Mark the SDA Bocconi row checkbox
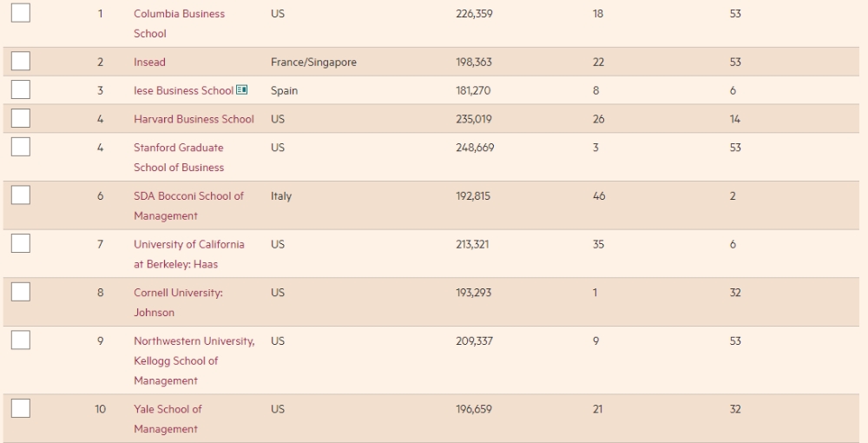This screenshot has height=443, width=868. tap(21, 195)
